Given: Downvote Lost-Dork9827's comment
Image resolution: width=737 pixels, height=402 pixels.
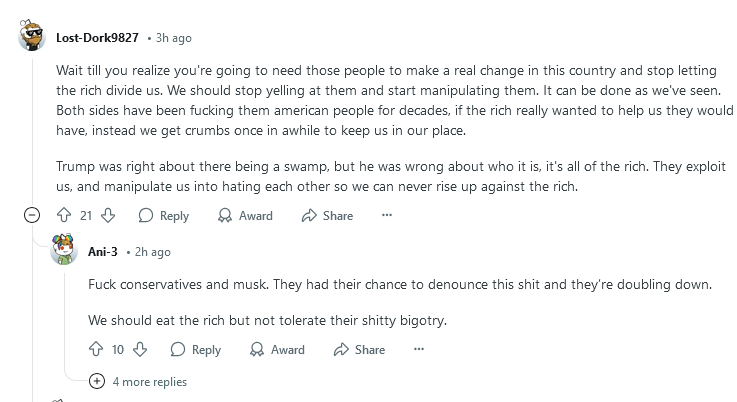Looking at the screenshot, I should point(108,215).
